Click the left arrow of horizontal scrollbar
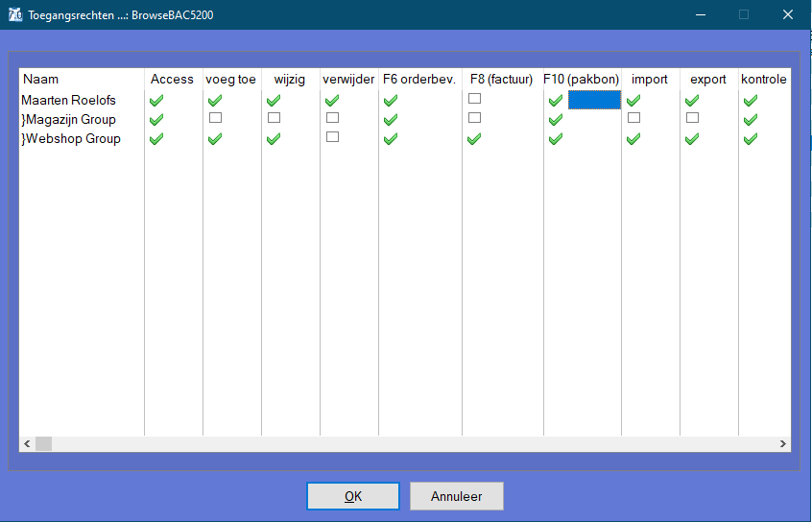812x522 pixels. tap(28, 444)
